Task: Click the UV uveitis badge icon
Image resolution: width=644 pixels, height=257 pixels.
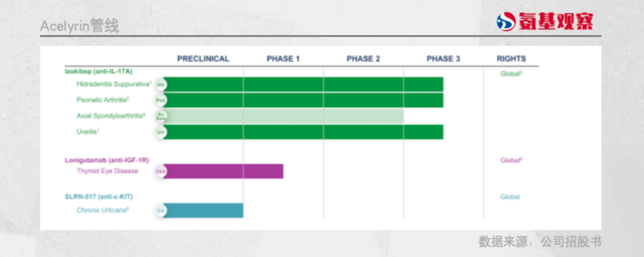Action: pyautogui.click(x=160, y=131)
